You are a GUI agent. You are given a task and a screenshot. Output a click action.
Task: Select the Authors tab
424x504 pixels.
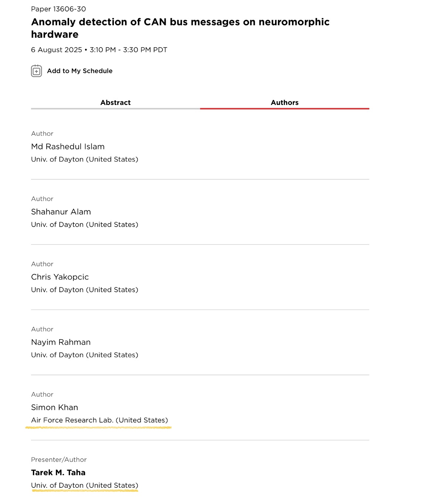(x=285, y=103)
